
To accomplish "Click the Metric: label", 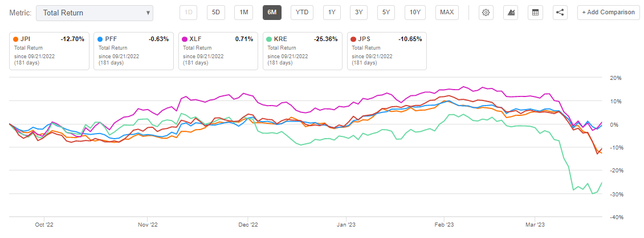I will (20, 13).
